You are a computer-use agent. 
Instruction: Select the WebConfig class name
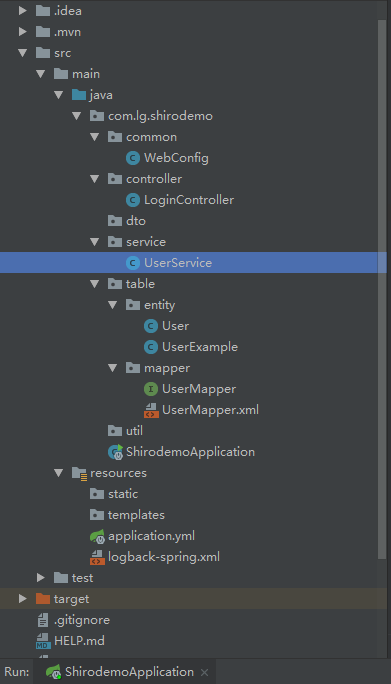tap(176, 158)
